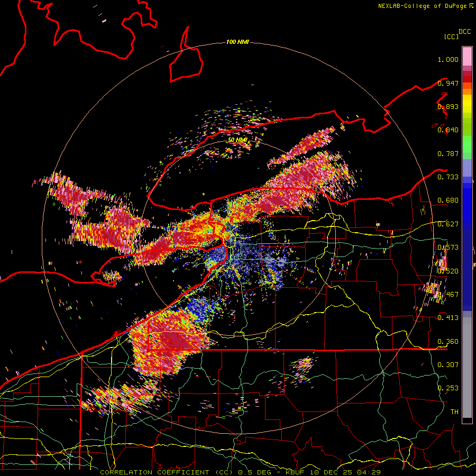Viewport: 476px width, 476px height.
Task: Click the light pink top of color bar
Action: (467, 56)
